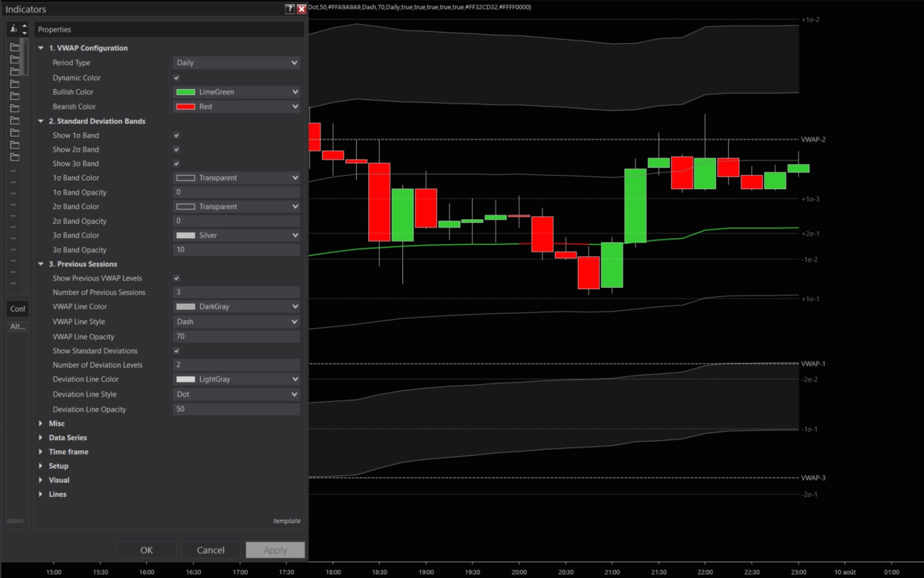This screenshot has width=924, height=578.
Task: Click the up arrow above the indicator list
Action: (x=24, y=26)
